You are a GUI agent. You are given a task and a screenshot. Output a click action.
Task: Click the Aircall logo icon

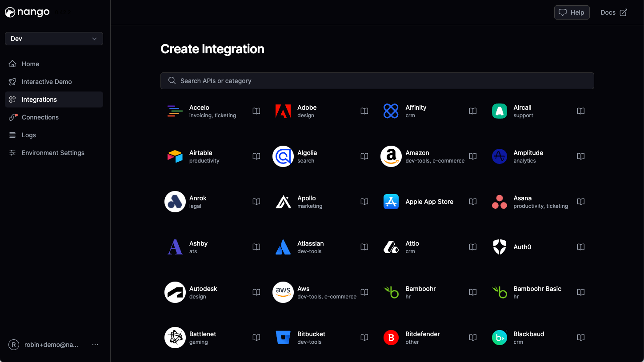[x=500, y=111]
